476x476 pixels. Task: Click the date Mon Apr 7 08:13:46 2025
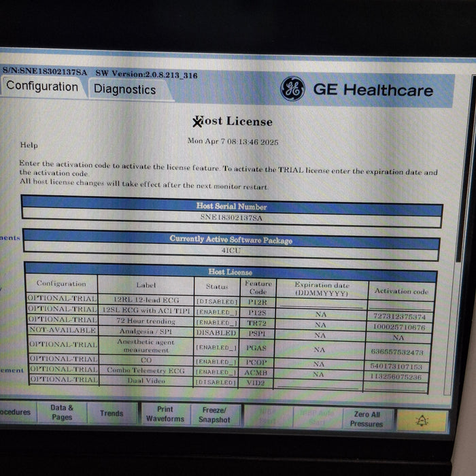(233, 141)
